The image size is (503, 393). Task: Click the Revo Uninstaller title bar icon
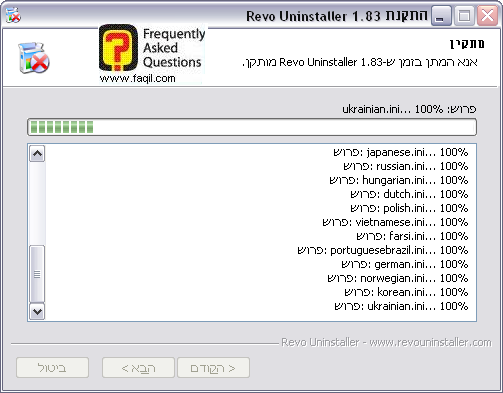(13, 15)
